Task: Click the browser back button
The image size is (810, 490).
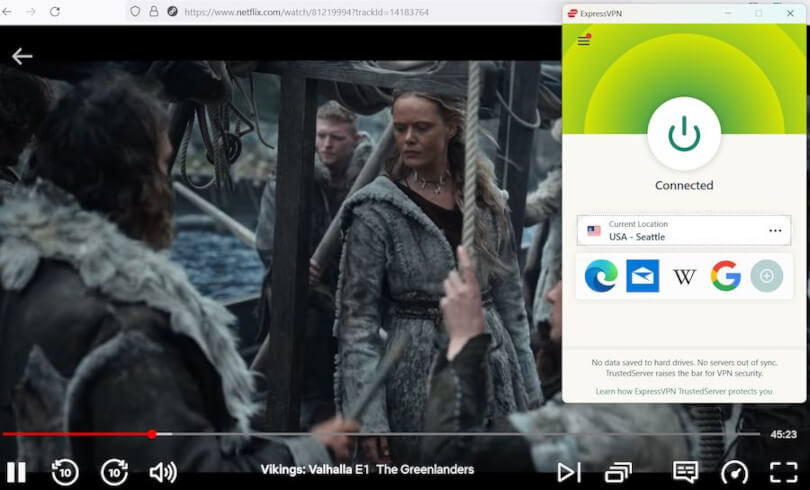Action: point(7,11)
